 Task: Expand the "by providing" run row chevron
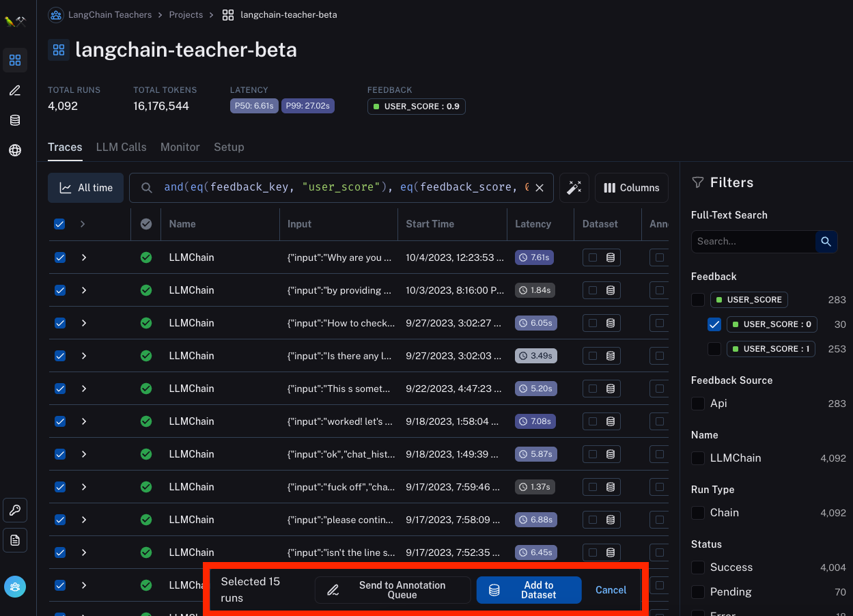point(84,290)
